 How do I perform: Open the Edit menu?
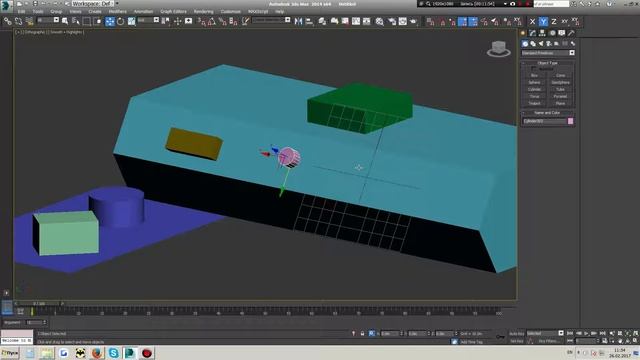click(x=22, y=11)
